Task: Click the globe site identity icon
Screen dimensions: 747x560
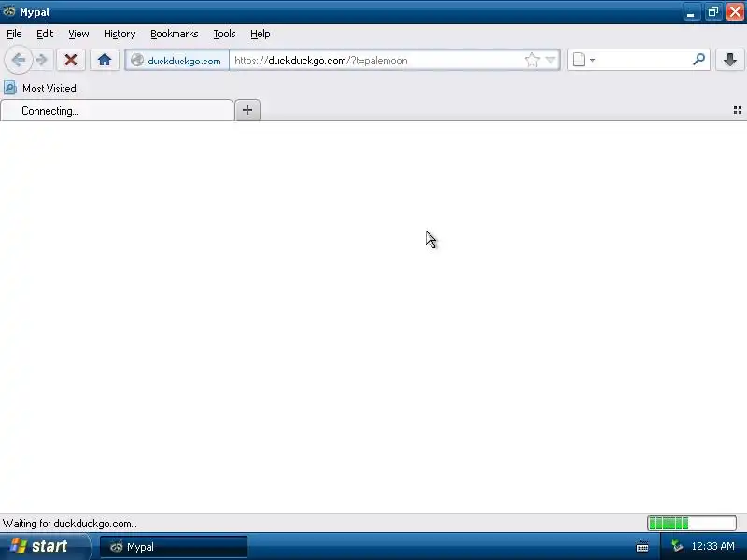Action: pos(137,61)
